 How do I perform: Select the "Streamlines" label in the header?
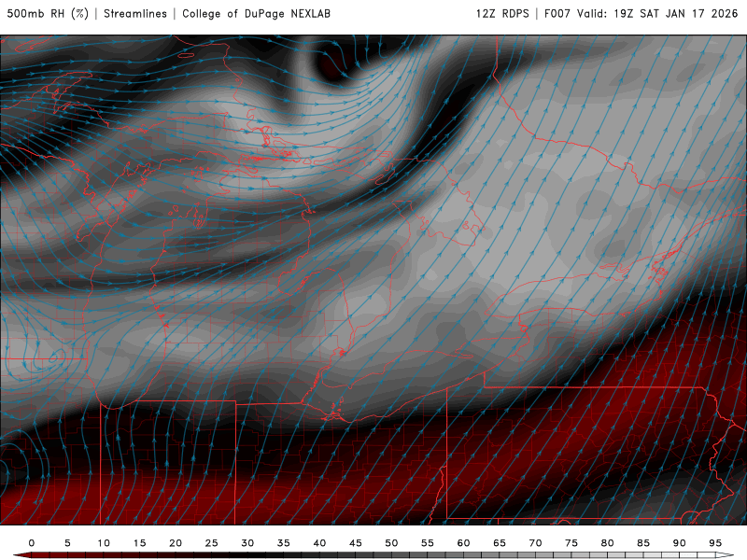tap(135, 14)
